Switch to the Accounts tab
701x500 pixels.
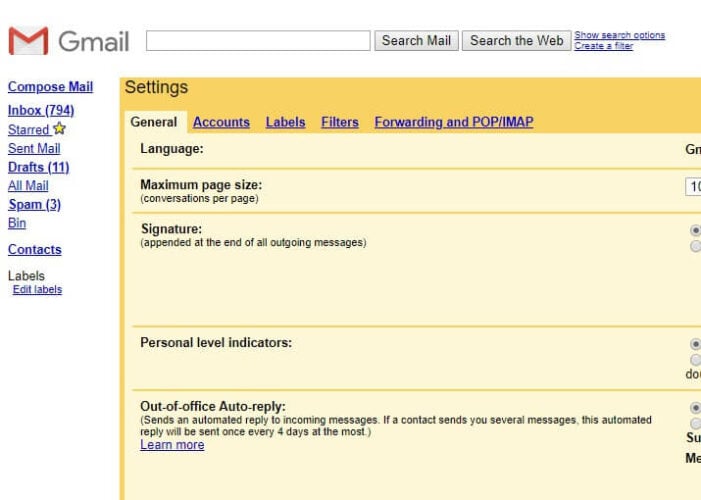(x=221, y=122)
